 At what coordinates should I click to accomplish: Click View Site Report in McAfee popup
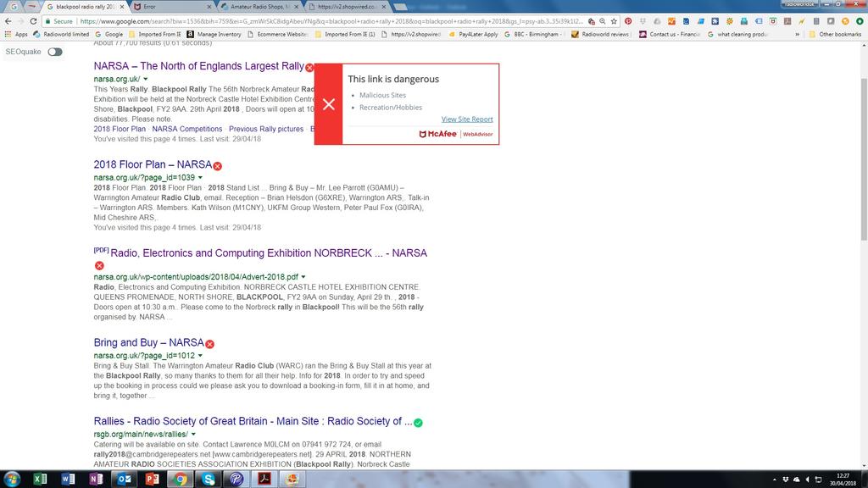click(467, 119)
